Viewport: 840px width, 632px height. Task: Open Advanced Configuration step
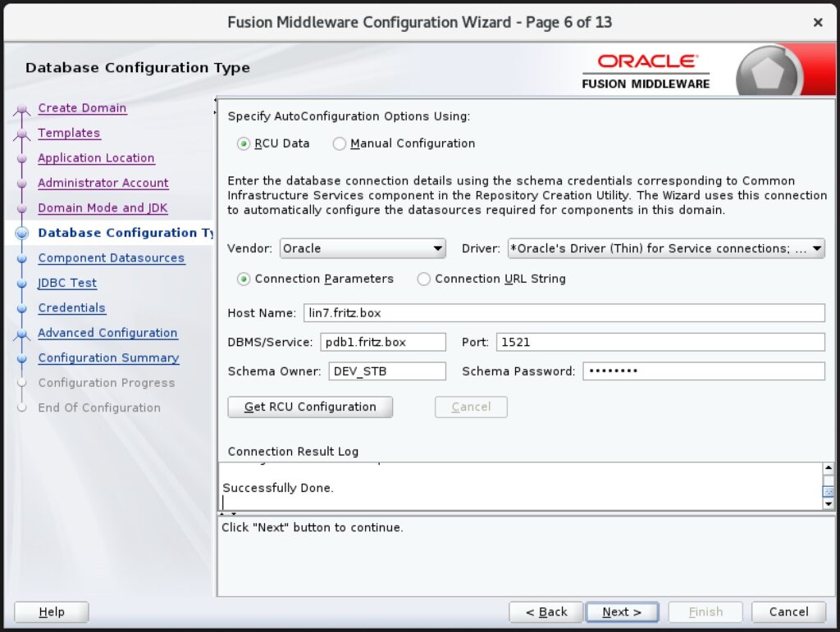pyautogui.click(x=107, y=333)
